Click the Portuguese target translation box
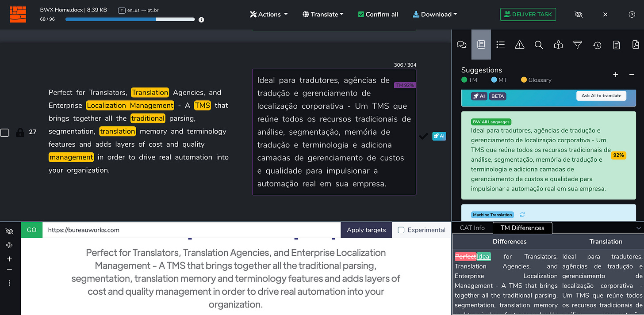 pyautogui.click(x=334, y=132)
